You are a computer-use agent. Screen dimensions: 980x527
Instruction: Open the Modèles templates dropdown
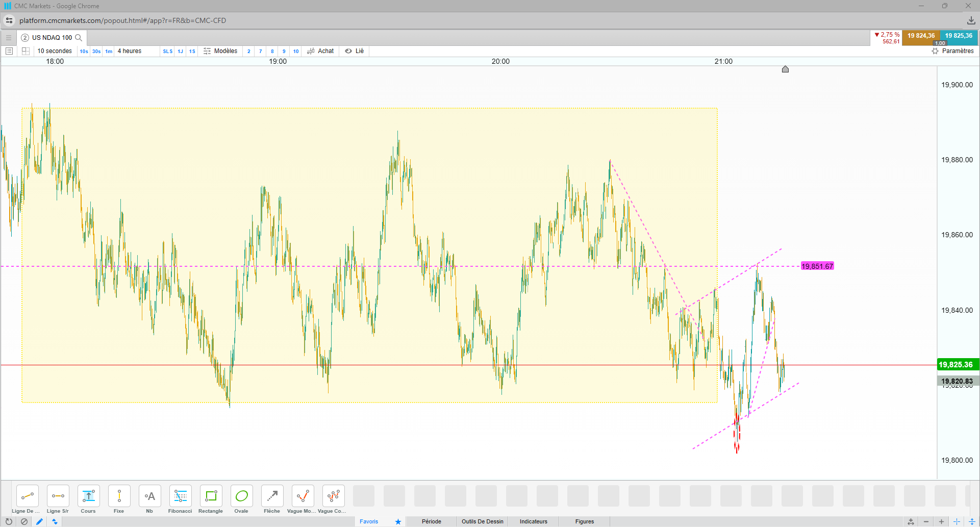(x=220, y=51)
